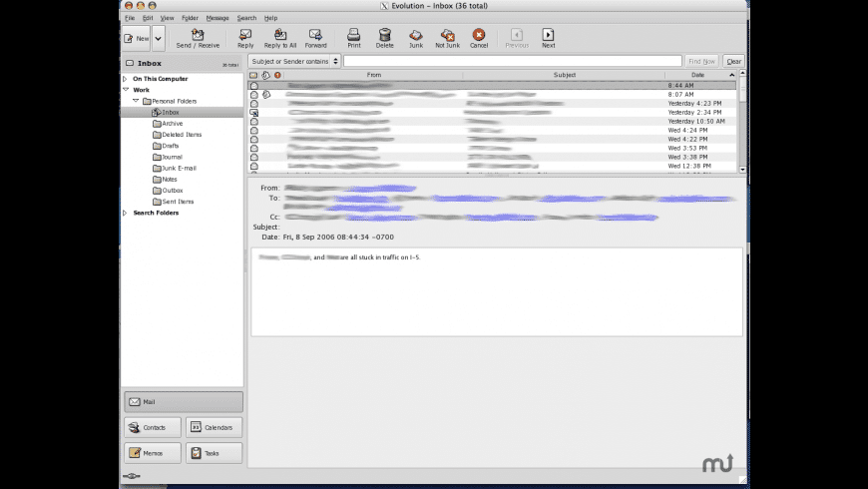Expand the Search Folders node

[x=125, y=213]
